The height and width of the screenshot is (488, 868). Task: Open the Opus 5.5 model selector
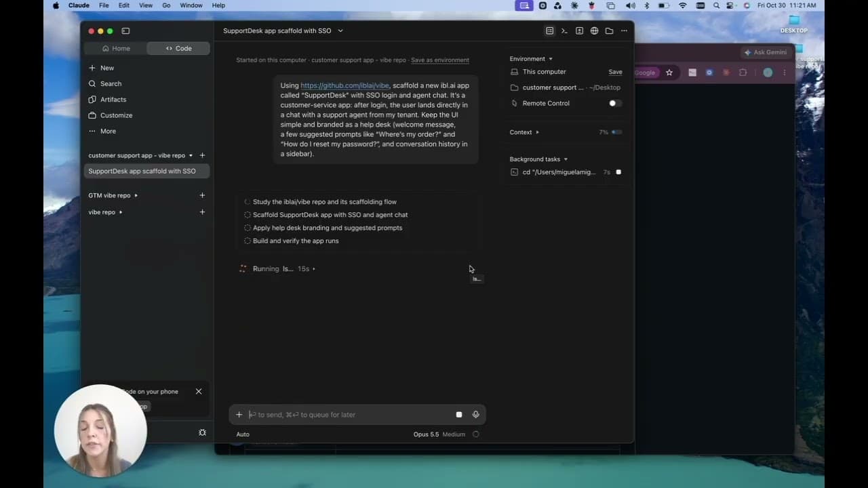pyautogui.click(x=426, y=434)
